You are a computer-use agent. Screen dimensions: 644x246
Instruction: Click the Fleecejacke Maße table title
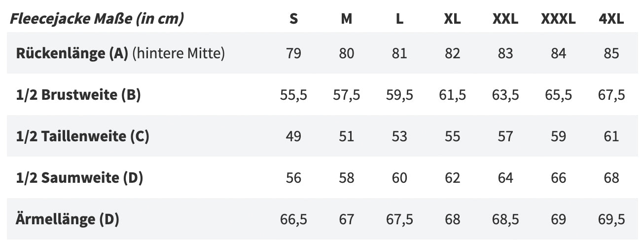click(97, 19)
